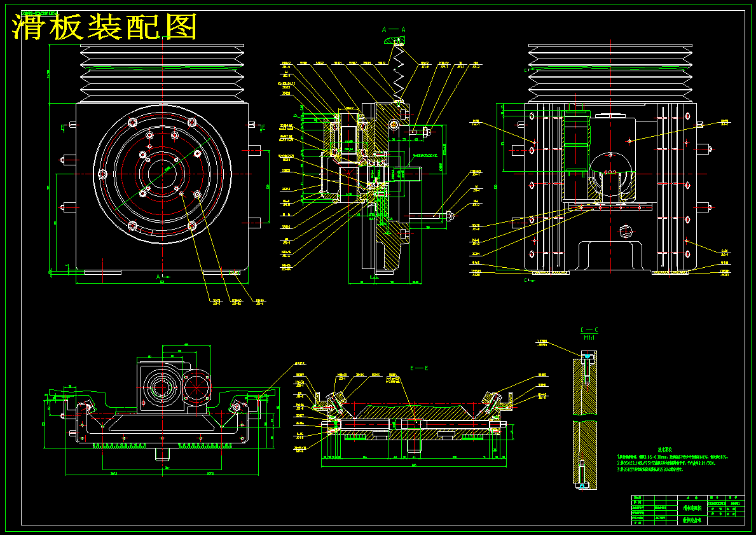Select the zigzag spring in A—A view
This screenshot has width=756, height=535.
tap(400, 73)
